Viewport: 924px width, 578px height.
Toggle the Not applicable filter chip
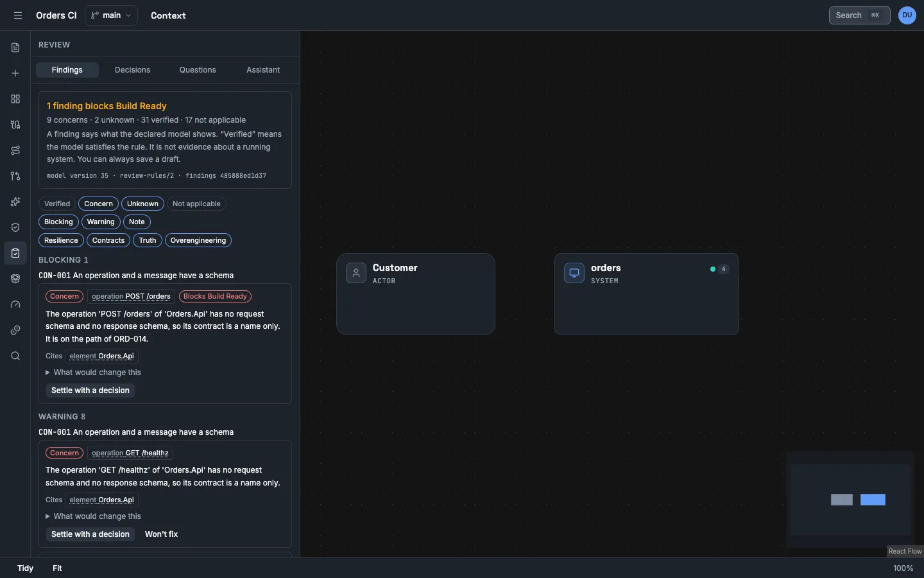pyautogui.click(x=196, y=204)
